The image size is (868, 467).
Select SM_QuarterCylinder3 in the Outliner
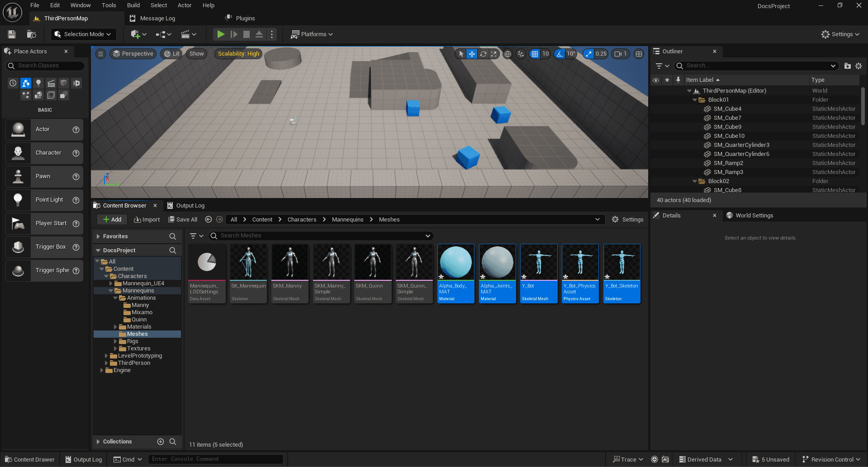741,145
